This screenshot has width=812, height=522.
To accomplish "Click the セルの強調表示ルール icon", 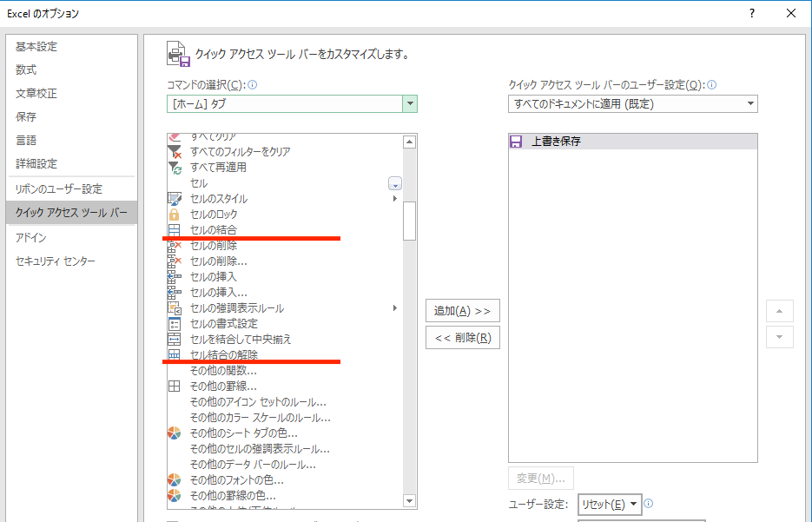I will click(175, 308).
